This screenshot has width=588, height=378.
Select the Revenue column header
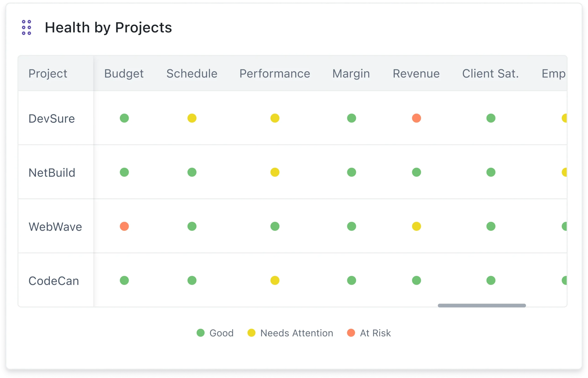tap(416, 74)
